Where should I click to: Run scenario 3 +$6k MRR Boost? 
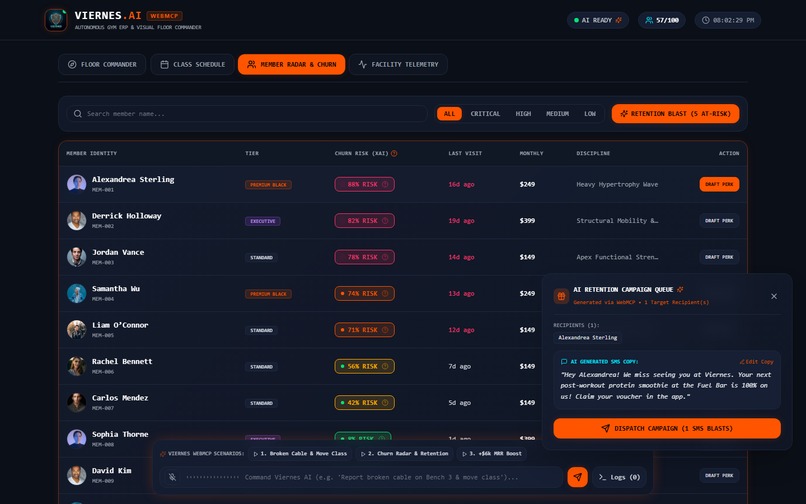tap(492, 454)
